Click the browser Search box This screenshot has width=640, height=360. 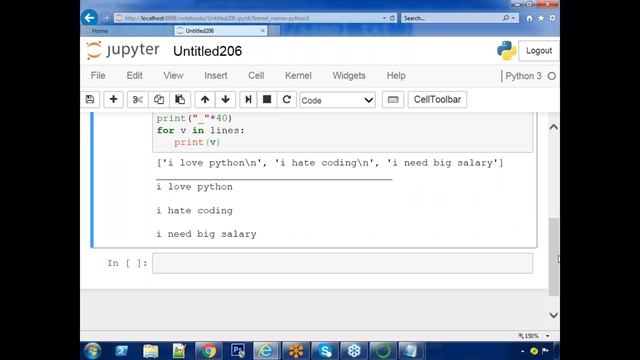click(452, 18)
